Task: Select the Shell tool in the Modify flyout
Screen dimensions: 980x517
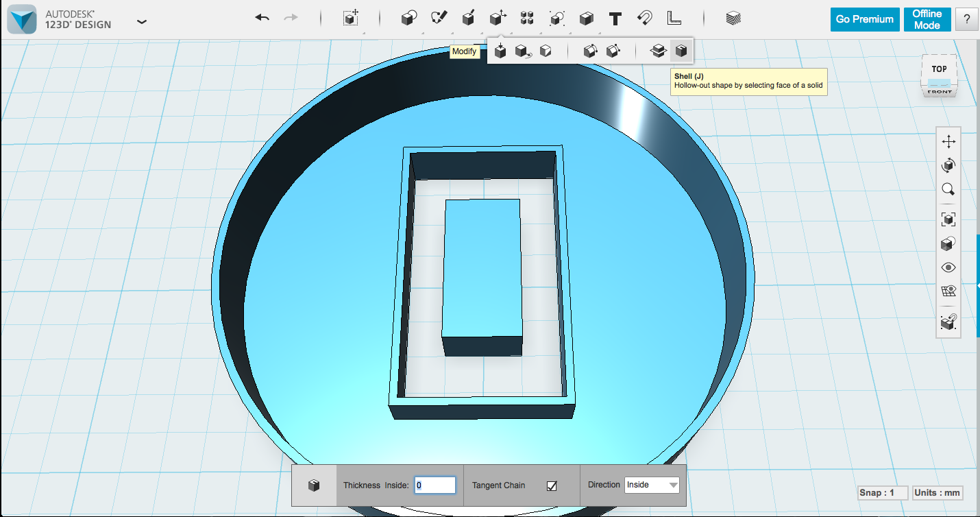Action: tap(681, 50)
